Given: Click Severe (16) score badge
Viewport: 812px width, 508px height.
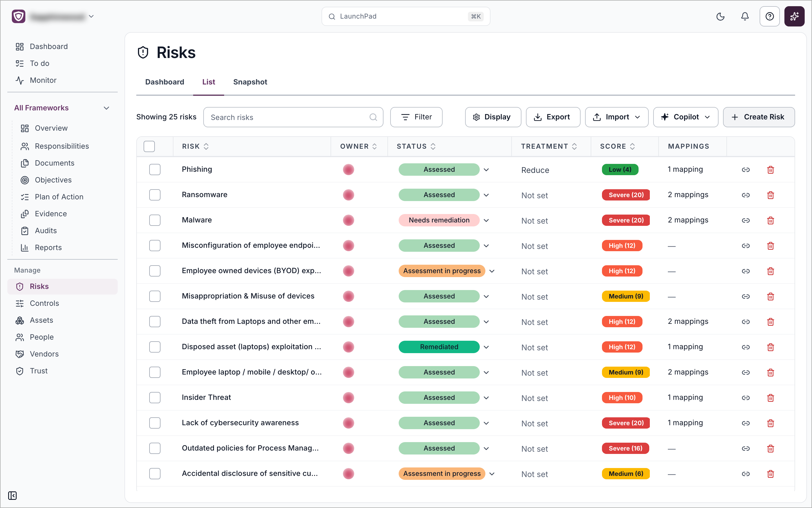Looking at the screenshot, I should pyautogui.click(x=625, y=449).
